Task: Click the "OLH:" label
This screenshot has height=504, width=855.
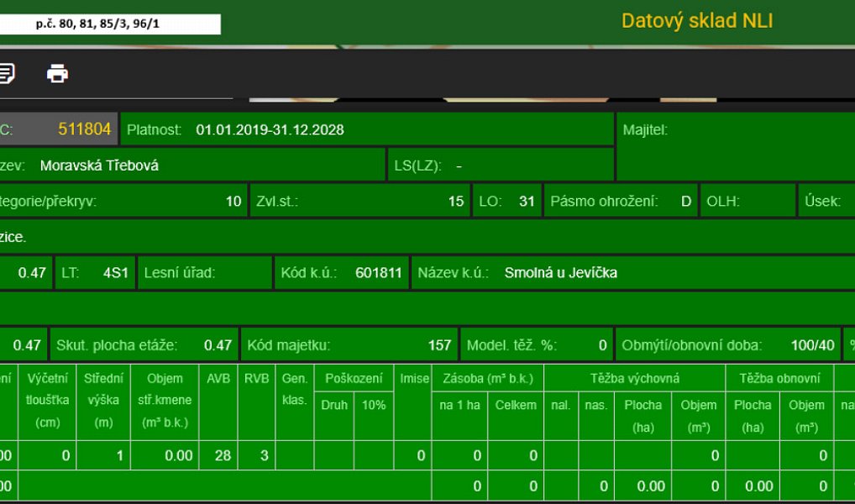Action: tap(723, 202)
